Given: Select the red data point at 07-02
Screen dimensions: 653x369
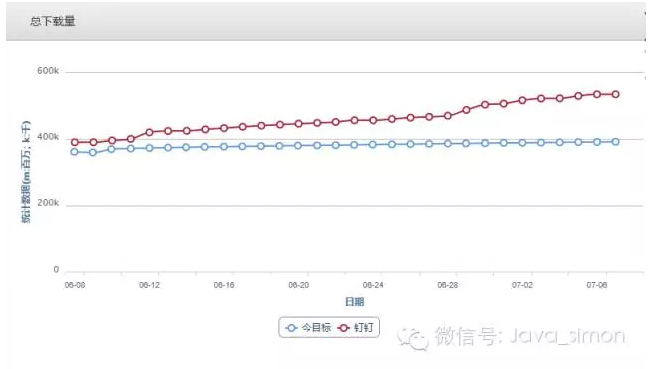Looking at the screenshot, I should coord(522,100).
